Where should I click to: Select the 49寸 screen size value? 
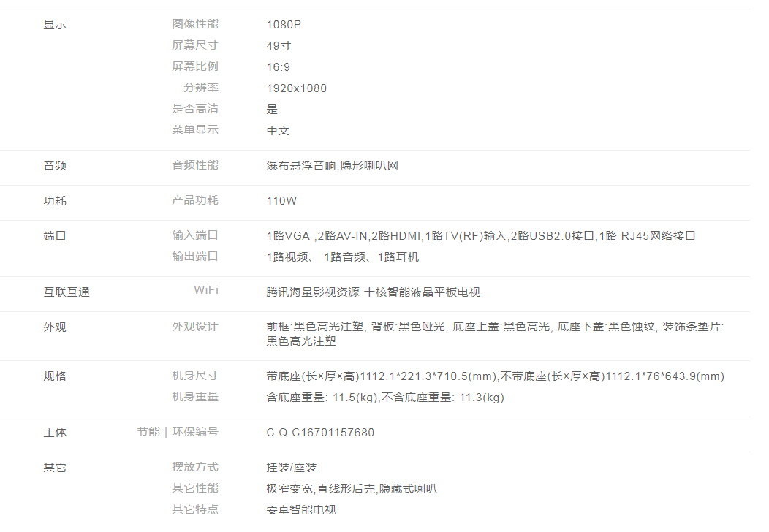(279, 46)
